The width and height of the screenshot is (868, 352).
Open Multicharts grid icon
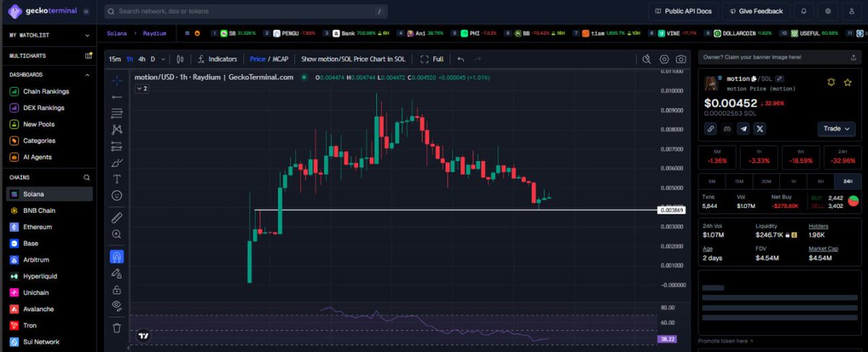pos(88,55)
